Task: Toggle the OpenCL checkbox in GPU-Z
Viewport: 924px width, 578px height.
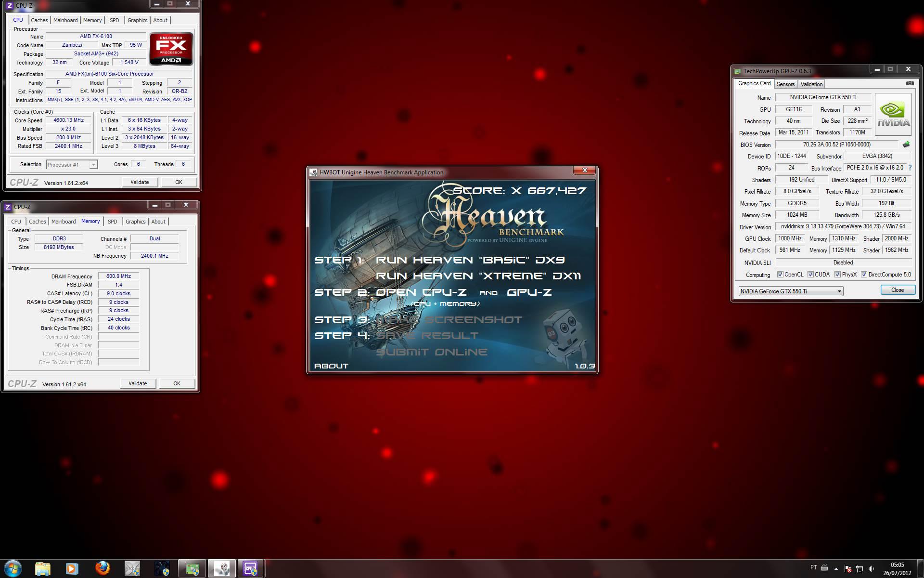Action: [780, 275]
